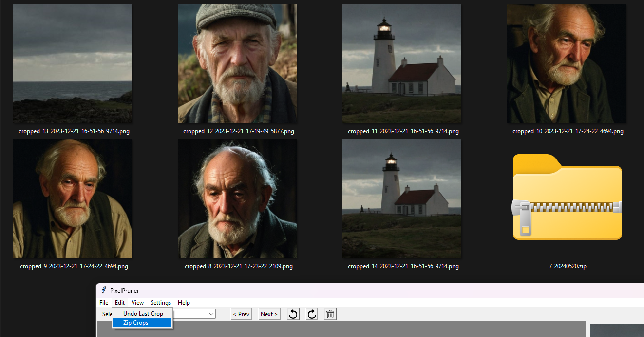Click the cropped_14 lighthouse file name label
The image size is (644, 337).
(x=403, y=267)
